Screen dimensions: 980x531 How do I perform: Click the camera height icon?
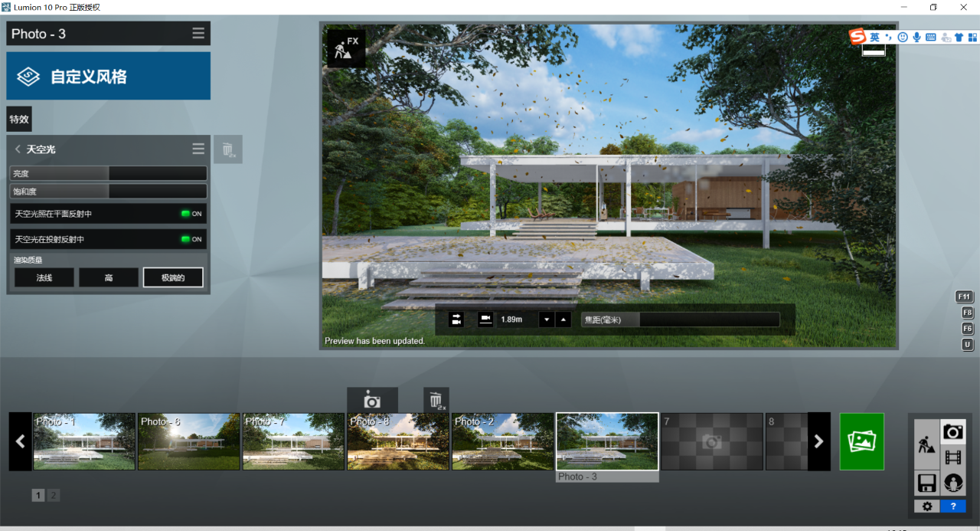coord(485,320)
